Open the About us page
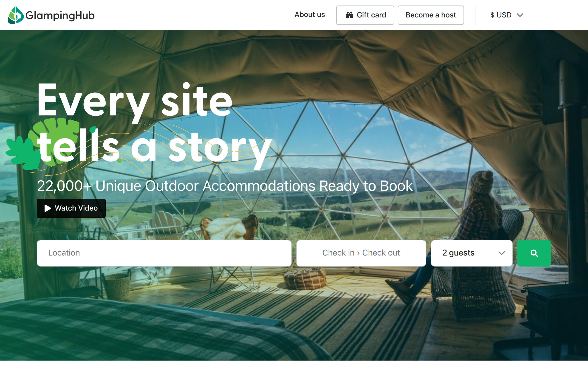 pos(310,14)
